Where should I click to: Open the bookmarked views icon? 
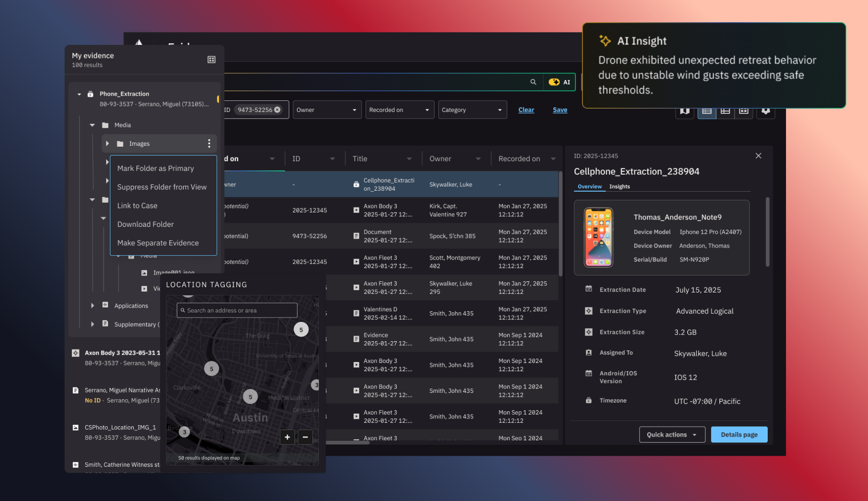[685, 111]
